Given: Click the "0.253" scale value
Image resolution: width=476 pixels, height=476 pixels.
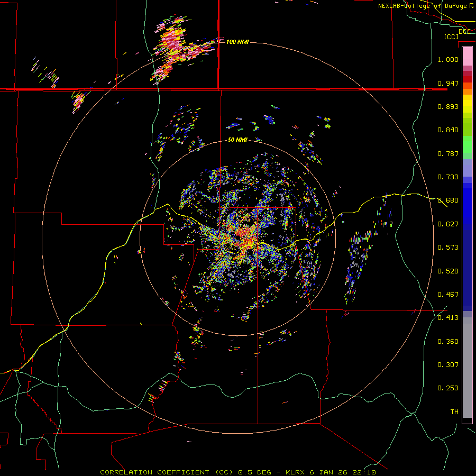Looking at the screenshot, I should click(x=448, y=388).
